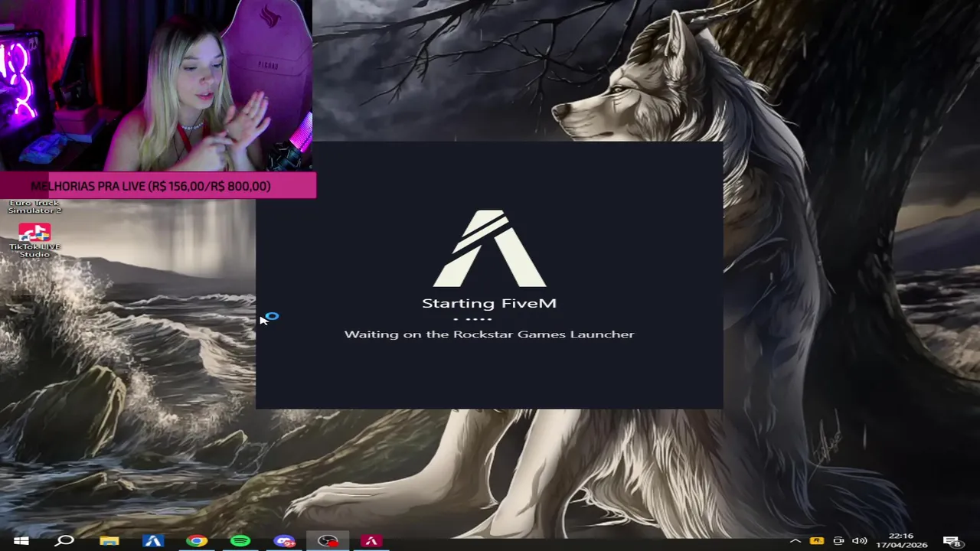Open the blue FiveM taskbar icon
This screenshot has height=551, width=980.
point(153,541)
